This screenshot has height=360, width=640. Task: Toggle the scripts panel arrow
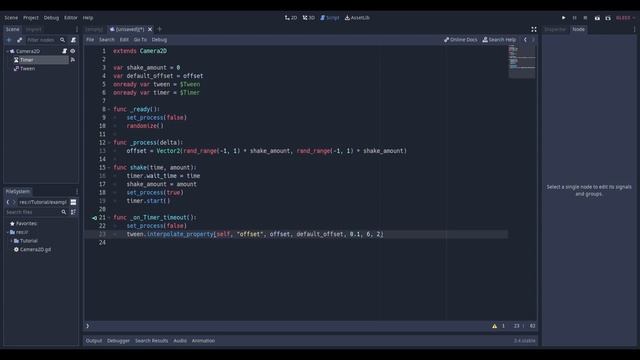[88, 326]
